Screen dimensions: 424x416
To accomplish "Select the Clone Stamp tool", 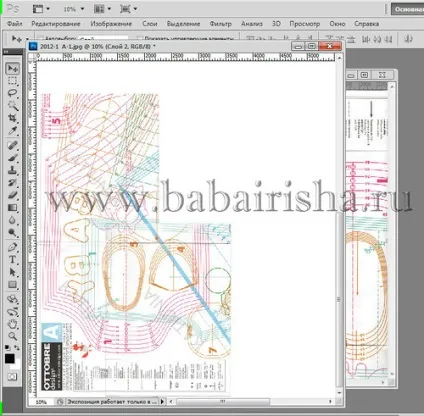I will [x=13, y=170].
